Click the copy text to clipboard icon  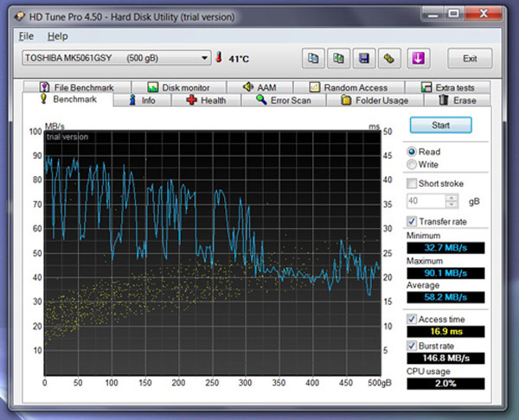click(313, 58)
